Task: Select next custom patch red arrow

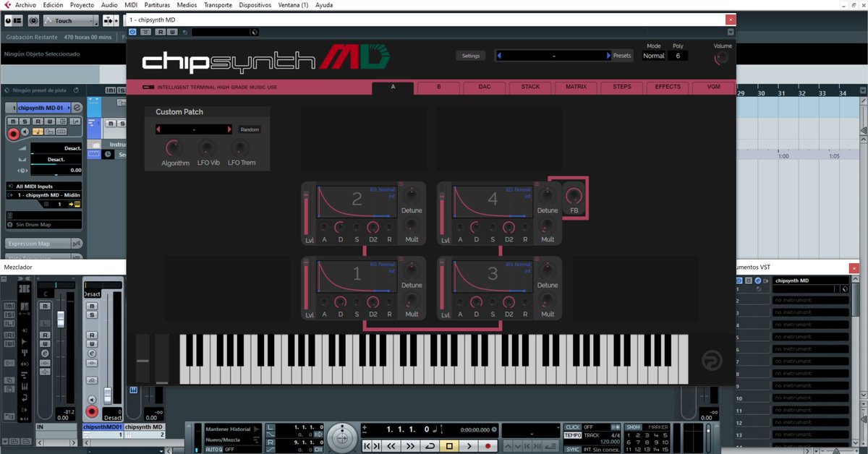Action: tap(230, 129)
